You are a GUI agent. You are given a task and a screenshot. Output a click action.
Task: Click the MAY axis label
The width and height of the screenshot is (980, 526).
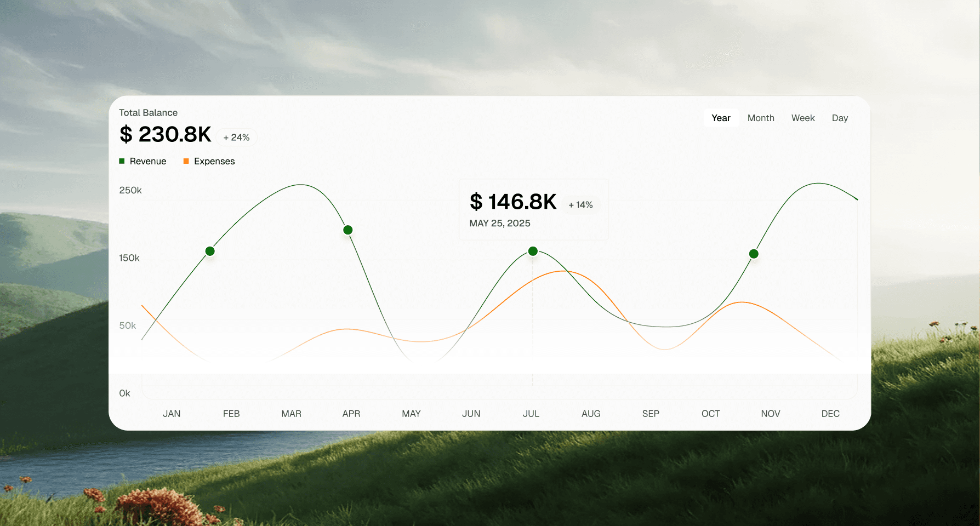pos(411,414)
